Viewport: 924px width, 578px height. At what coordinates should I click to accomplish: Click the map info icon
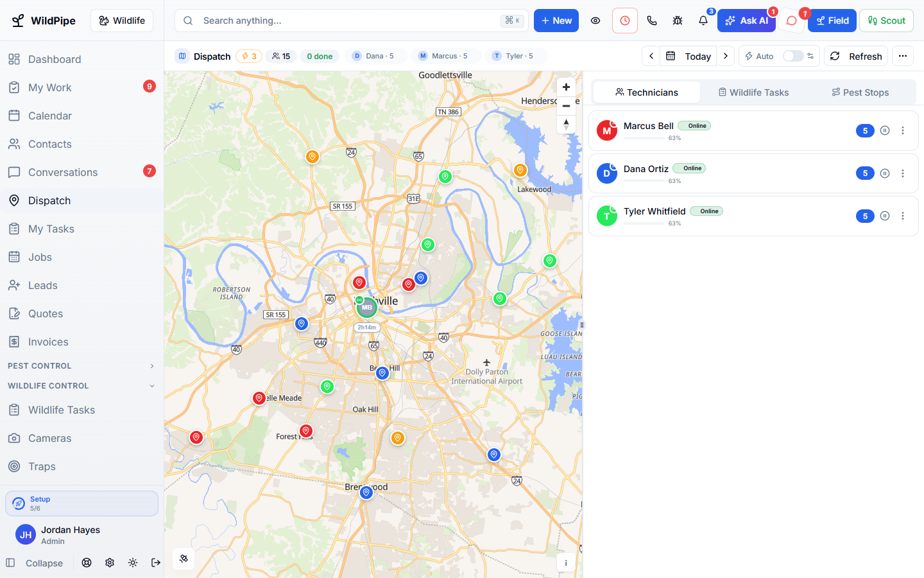566,563
